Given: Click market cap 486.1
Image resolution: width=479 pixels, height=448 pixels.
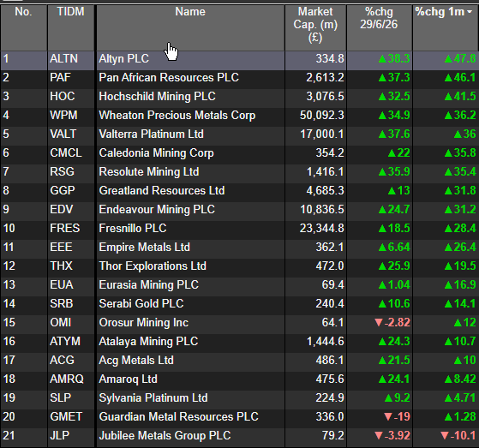Looking at the screenshot, I should click(330, 361).
